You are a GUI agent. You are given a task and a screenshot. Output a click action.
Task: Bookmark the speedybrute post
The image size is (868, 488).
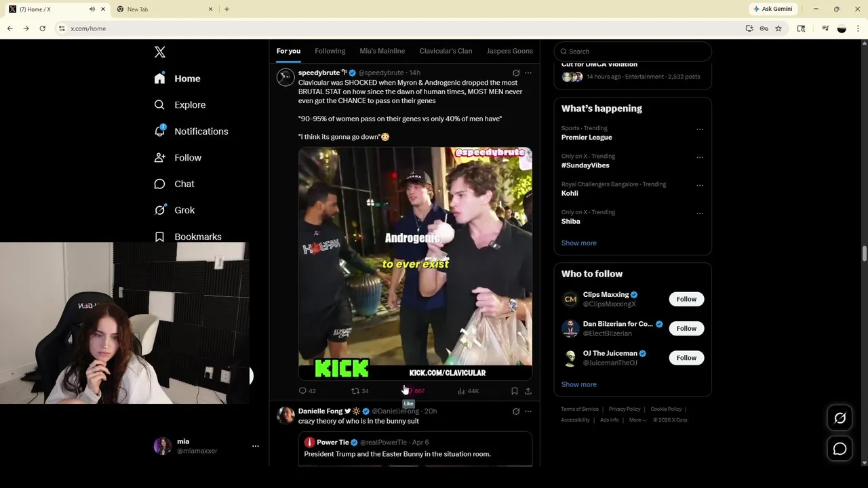[515, 391]
